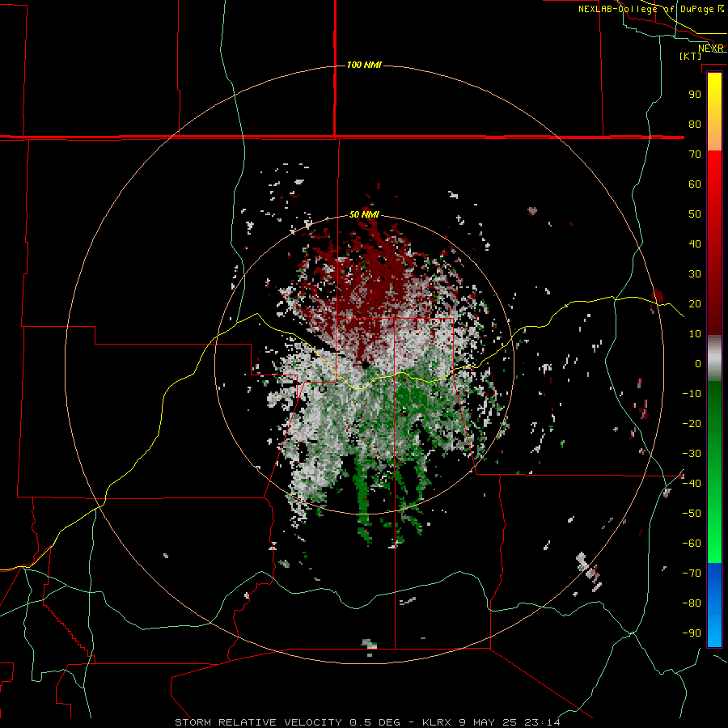Viewport: 728px width, 728px height.
Task: Click the -80 value on the color scale
Action: [x=692, y=603]
